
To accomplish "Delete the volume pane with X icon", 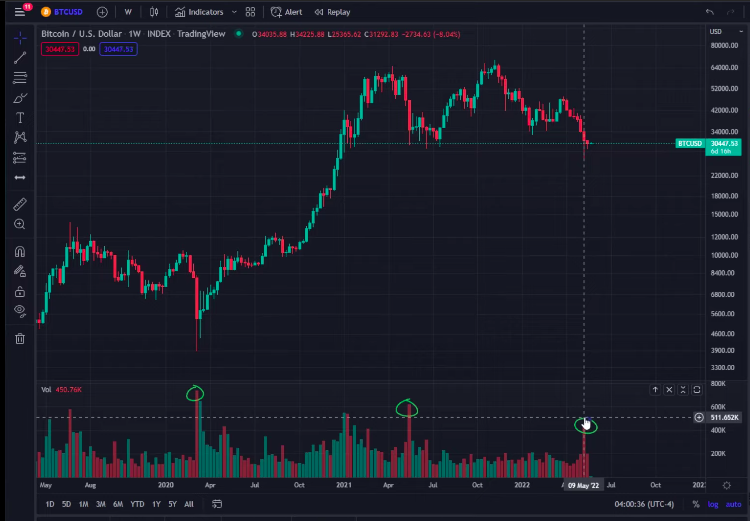I will pyautogui.click(x=669, y=390).
